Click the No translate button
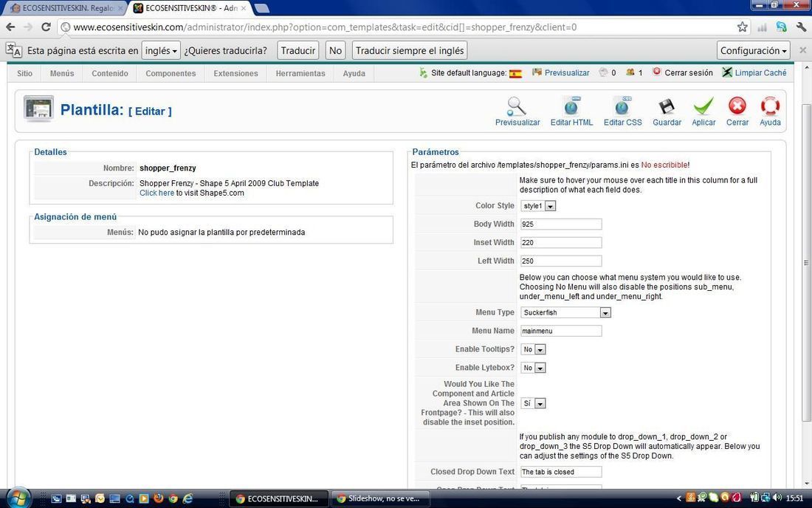Screen dimensions: 812x508 336,50
